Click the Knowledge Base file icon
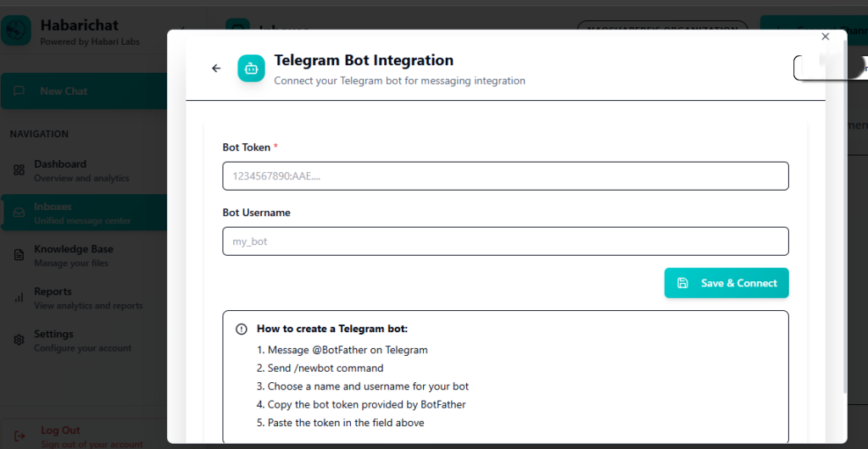This screenshot has height=449, width=868. click(x=19, y=255)
